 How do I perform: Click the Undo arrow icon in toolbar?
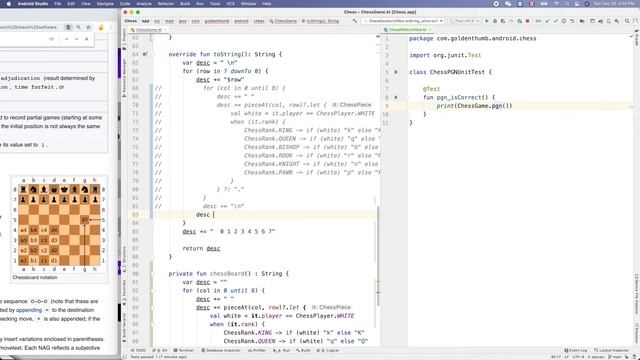[x=572, y=21]
